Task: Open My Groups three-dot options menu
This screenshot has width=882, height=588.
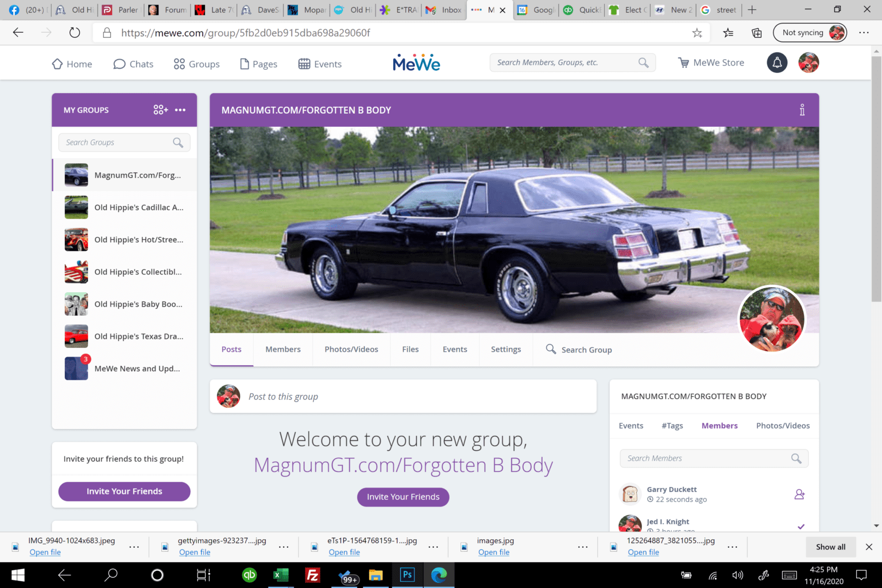Action: [180, 110]
